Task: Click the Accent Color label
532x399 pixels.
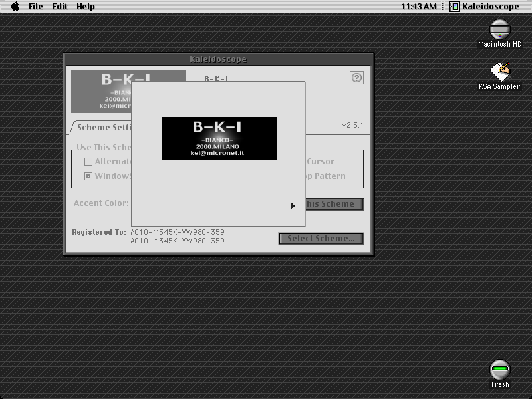Action: point(101,203)
